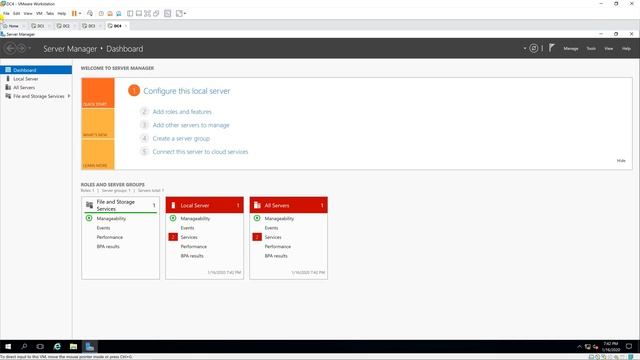Click Add other servers to manage link
The height and width of the screenshot is (360, 640).
pyautogui.click(x=191, y=125)
